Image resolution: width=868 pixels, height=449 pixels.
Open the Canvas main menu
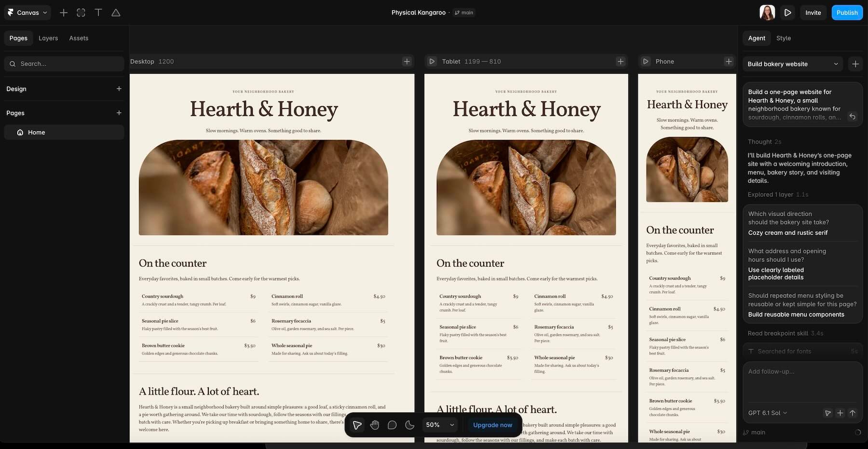tap(27, 13)
